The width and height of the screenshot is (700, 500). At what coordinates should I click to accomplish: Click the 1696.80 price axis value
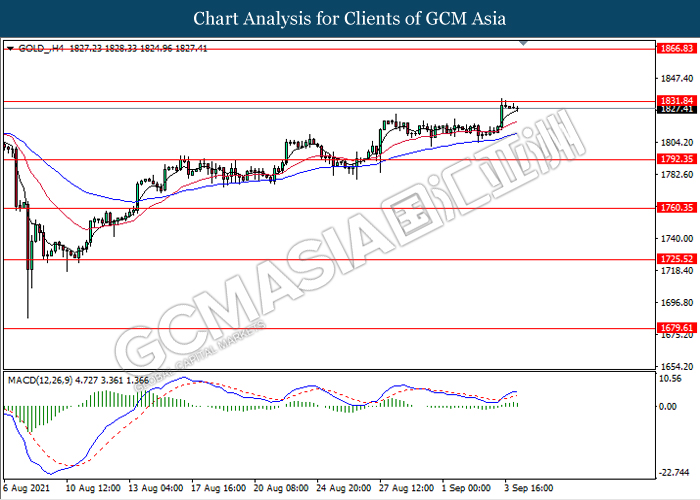(677, 303)
